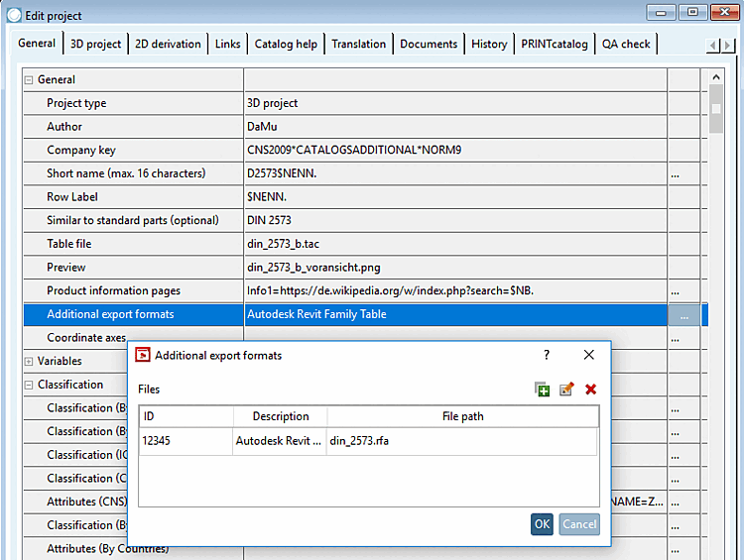The image size is (744, 560).
Task: Switch to the 3D project tab
Action: pyautogui.click(x=95, y=44)
